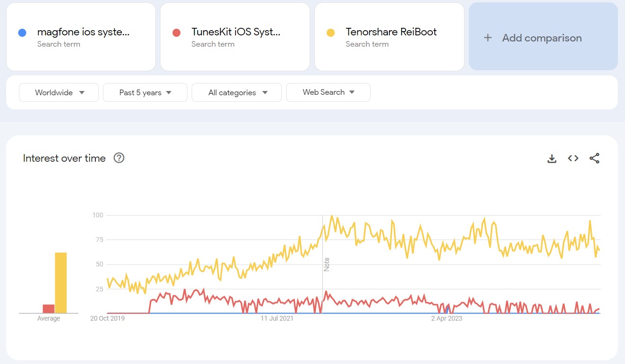Image resolution: width=625 pixels, height=364 pixels.
Task: Click the 2 Apr 2023 axis label
Action: [x=447, y=319]
